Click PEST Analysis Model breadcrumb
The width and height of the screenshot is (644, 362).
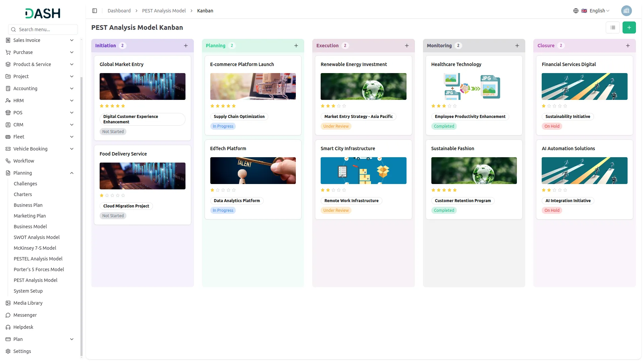pyautogui.click(x=164, y=11)
